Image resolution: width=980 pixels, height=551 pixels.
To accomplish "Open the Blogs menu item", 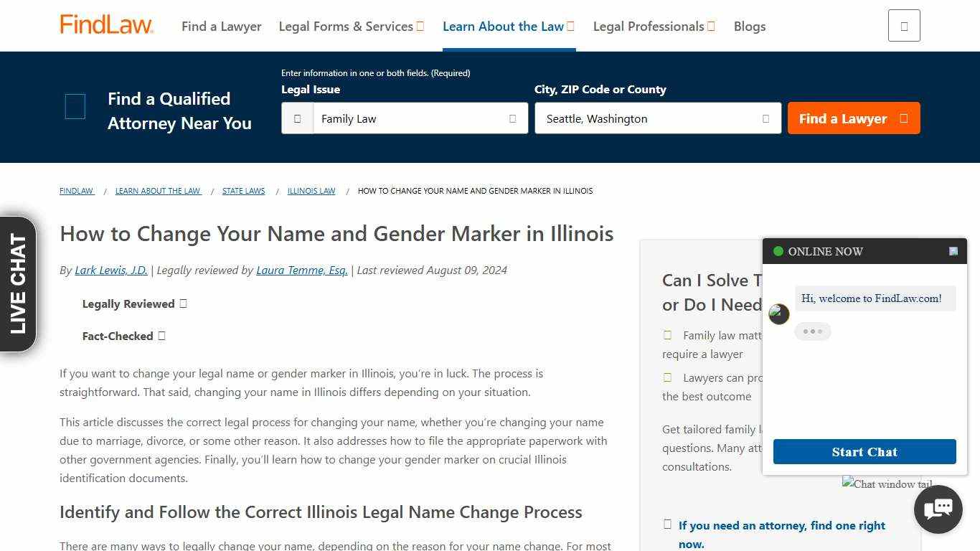I will pyautogui.click(x=750, y=26).
